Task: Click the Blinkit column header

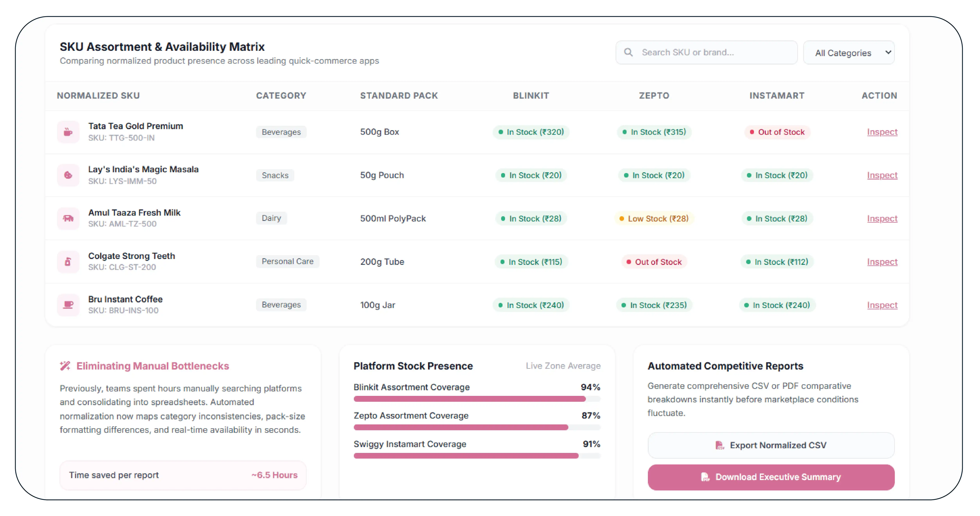Action: [x=531, y=96]
